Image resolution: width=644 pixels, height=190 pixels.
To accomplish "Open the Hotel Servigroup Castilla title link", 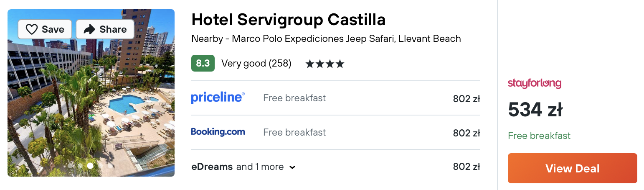I will pyautogui.click(x=288, y=20).
